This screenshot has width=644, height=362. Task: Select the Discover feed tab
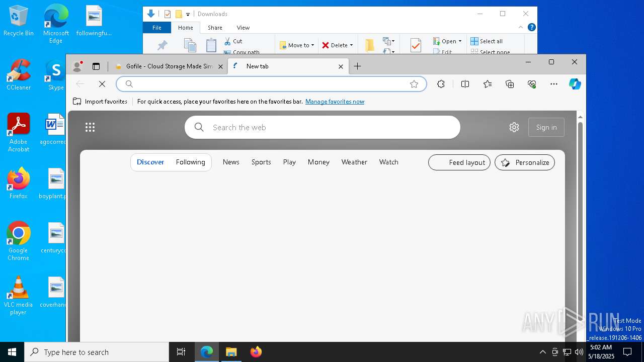click(x=150, y=162)
